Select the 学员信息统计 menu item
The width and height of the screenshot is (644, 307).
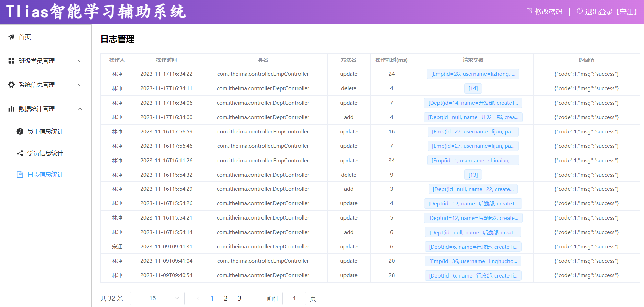(45, 153)
